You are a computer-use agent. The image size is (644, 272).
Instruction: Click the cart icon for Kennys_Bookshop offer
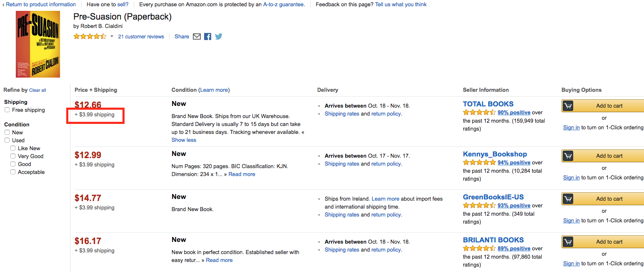click(568, 156)
